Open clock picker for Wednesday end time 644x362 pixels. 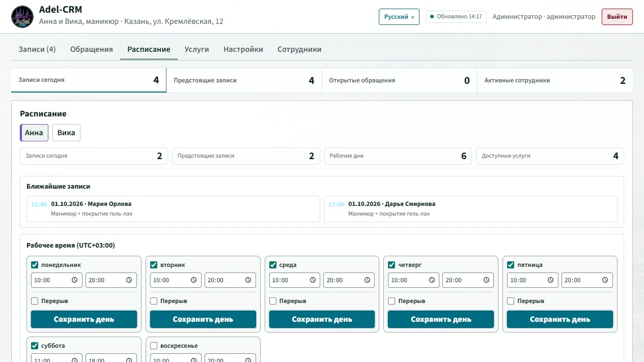point(367,280)
